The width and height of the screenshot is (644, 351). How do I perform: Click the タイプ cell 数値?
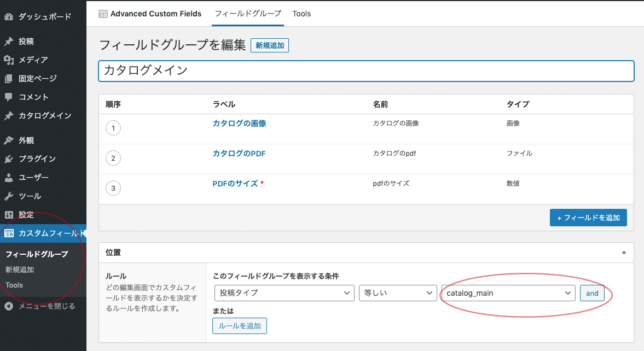(513, 184)
